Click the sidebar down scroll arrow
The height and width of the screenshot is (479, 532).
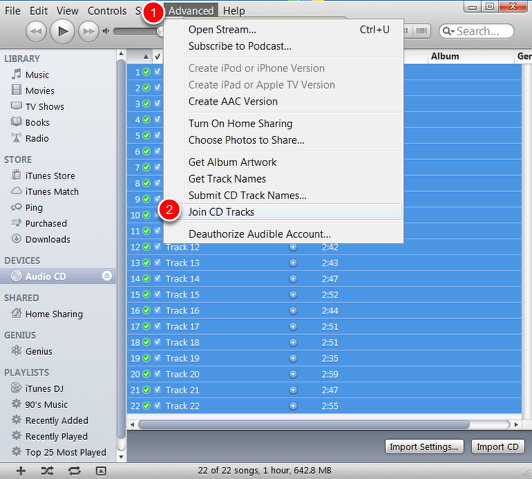(x=121, y=457)
